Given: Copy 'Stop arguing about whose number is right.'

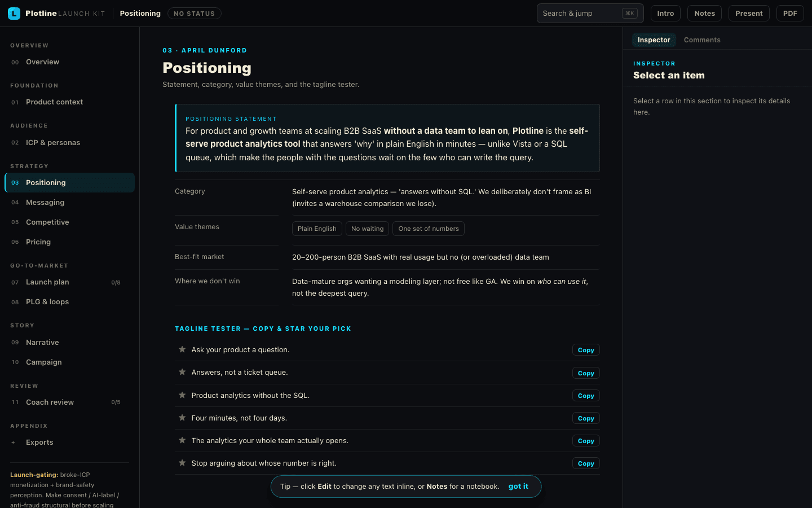Looking at the screenshot, I should click(x=586, y=463).
